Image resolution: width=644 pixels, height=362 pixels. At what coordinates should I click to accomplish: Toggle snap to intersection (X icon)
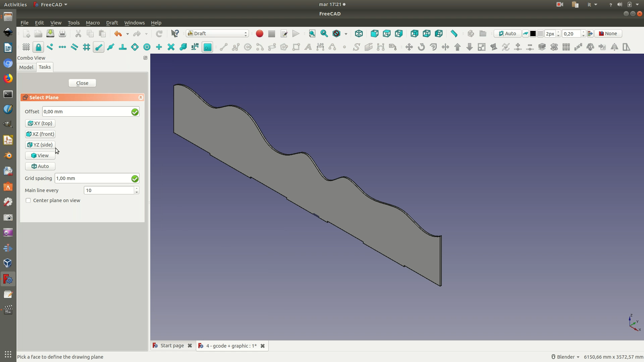[x=171, y=47]
